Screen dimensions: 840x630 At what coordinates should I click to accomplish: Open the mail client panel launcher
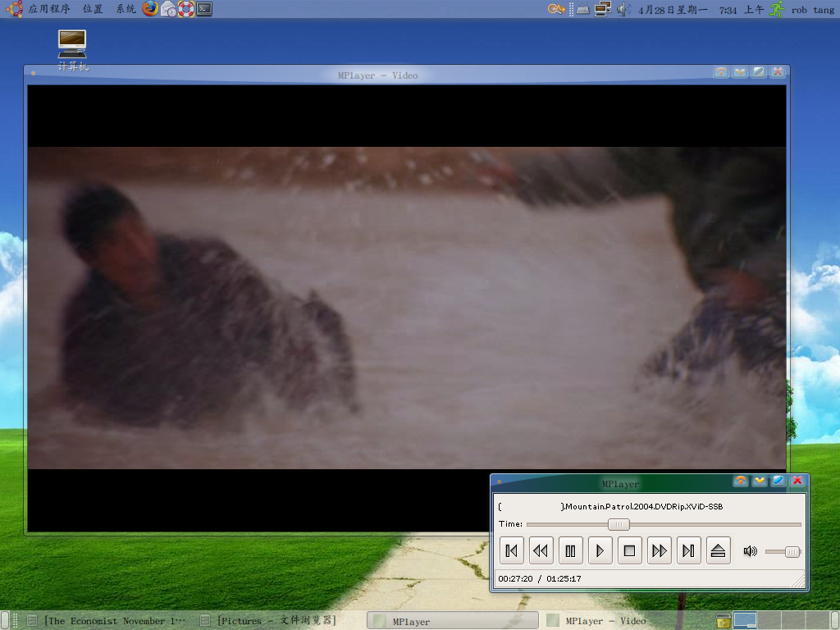168,9
